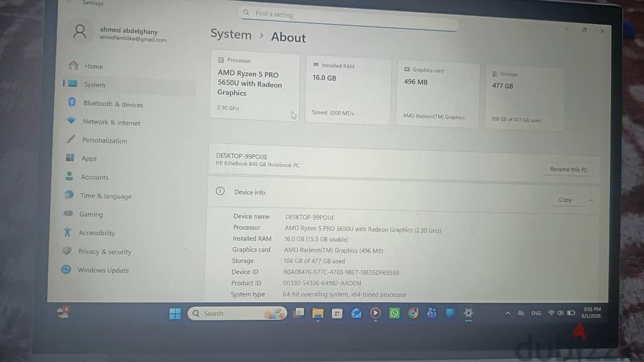Viewport: 644px width, 362px height.
Task: Open the clock showing 9:01 PM
Action: pos(591,313)
